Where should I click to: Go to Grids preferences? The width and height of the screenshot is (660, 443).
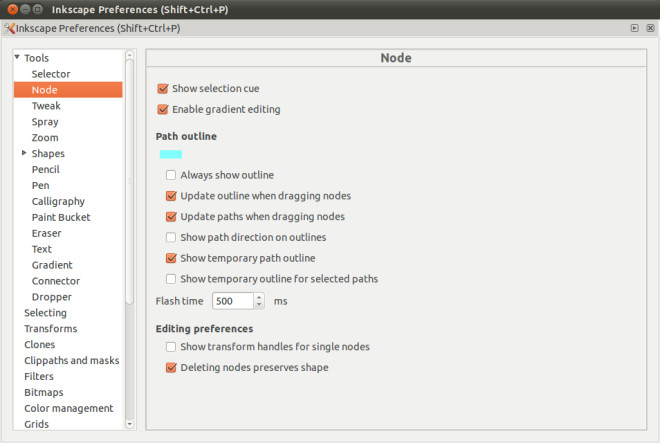[x=36, y=424]
